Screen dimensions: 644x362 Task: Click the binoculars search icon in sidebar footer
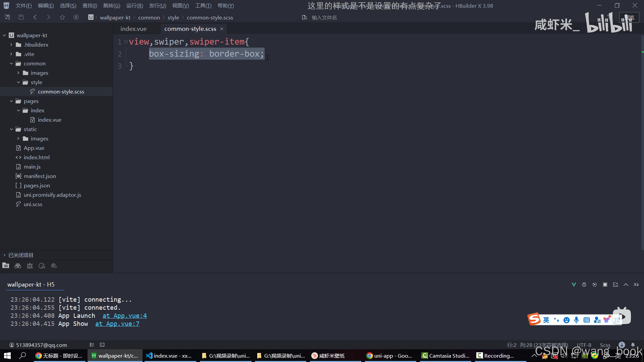pyautogui.click(x=18, y=266)
